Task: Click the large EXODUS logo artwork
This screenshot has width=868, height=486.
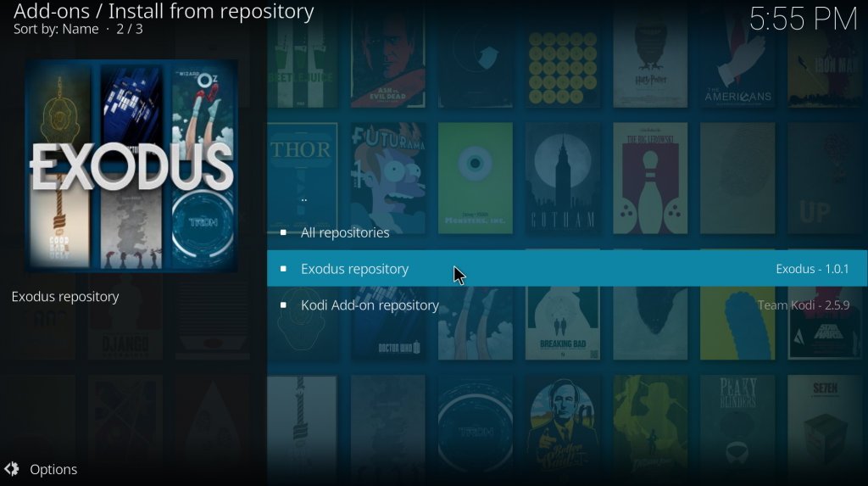Action: tap(131, 165)
